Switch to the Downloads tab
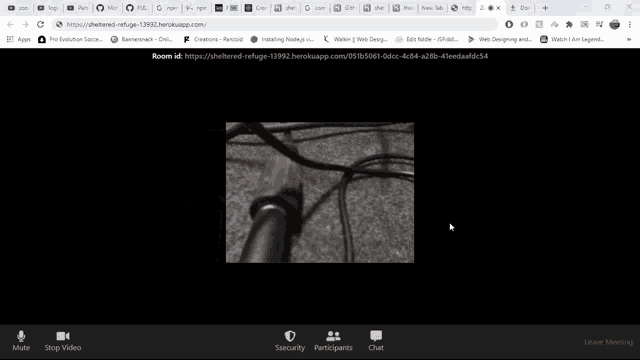The height and width of the screenshot is (360, 640). pyautogui.click(x=520, y=8)
